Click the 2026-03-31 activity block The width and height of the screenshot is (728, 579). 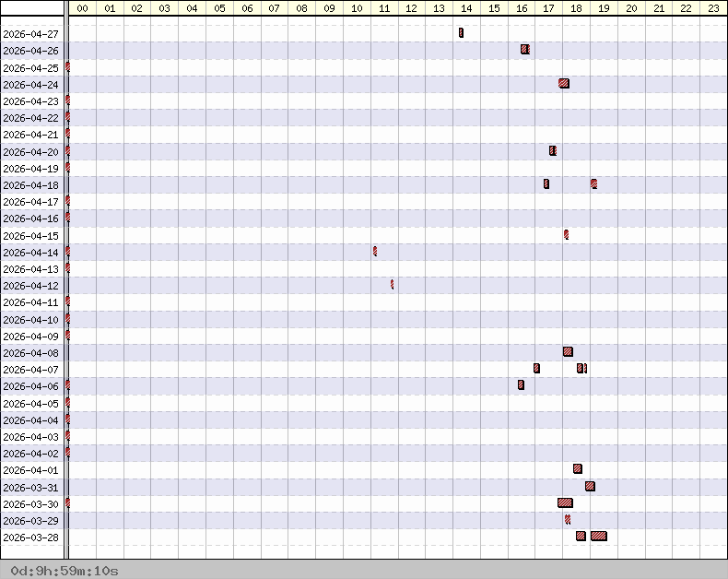pyautogui.click(x=590, y=487)
